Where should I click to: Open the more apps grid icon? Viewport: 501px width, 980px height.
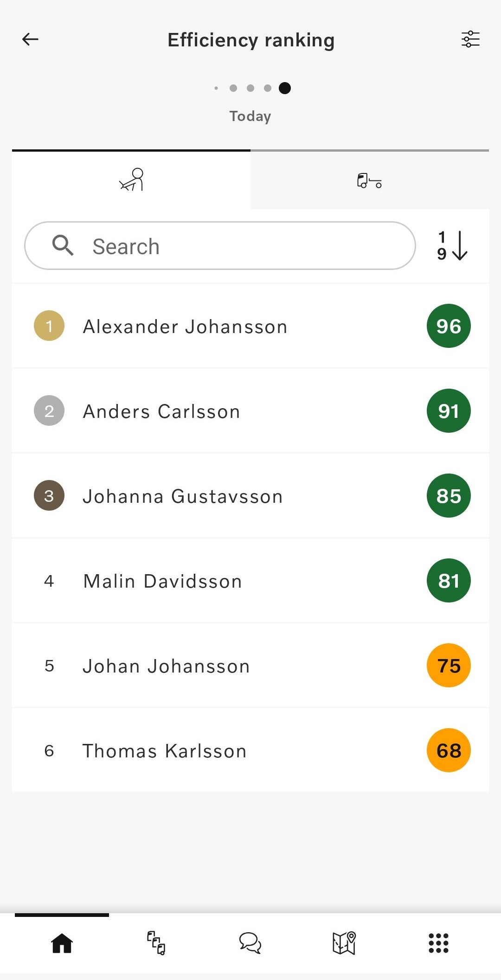438,943
